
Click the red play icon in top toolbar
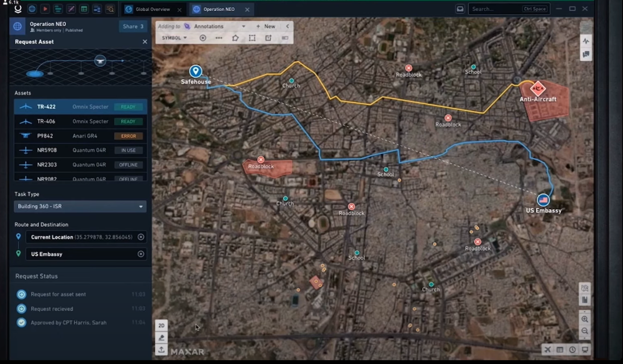pyautogui.click(x=45, y=9)
